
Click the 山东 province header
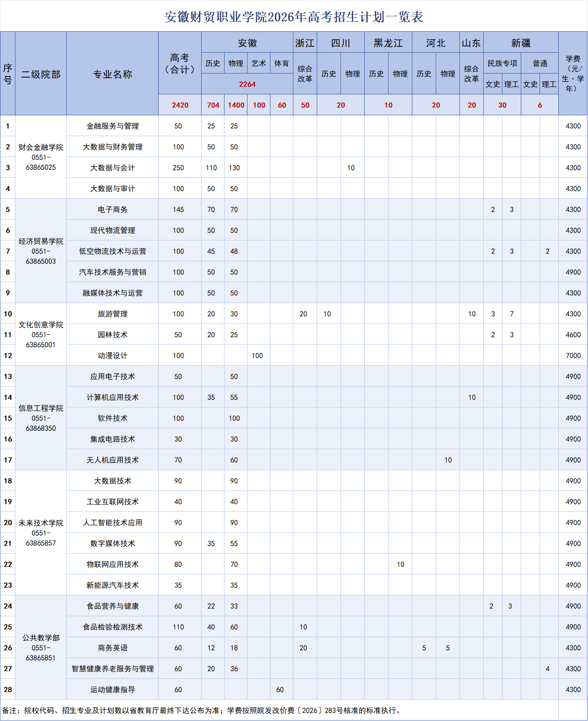coord(472,43)
